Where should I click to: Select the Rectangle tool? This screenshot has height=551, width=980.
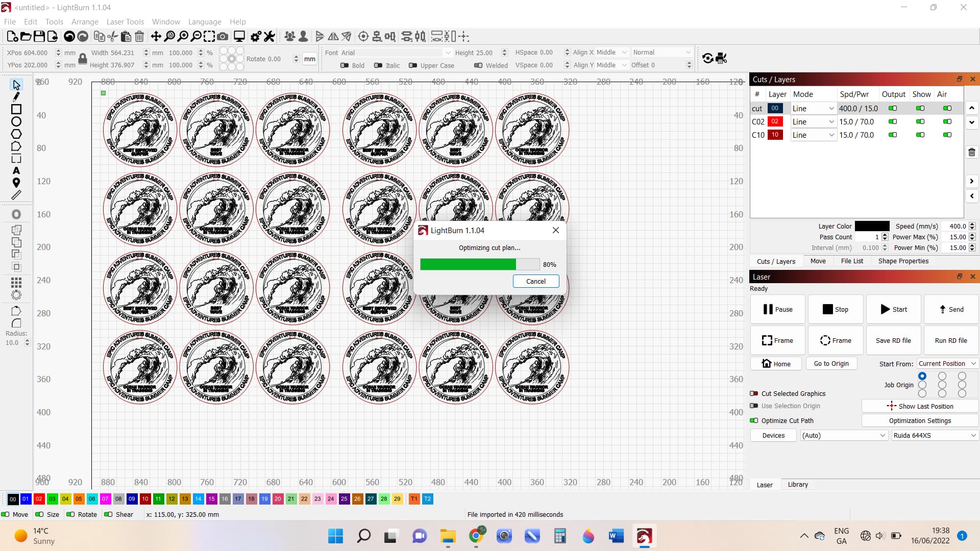(x=16, y=109)
